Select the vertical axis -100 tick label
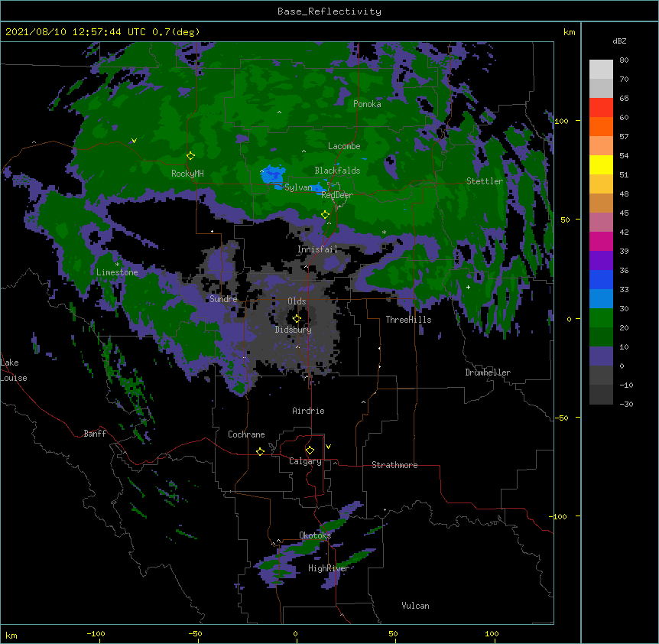Screen dimensions: 659x644 pyautogui.click(x=559, y=516)
